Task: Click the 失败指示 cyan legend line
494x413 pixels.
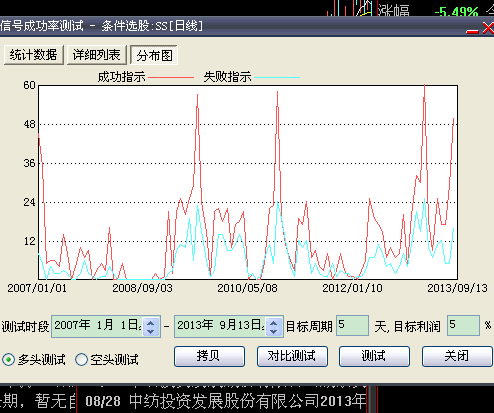Action: pyautogui.click(x=277, y=77)
